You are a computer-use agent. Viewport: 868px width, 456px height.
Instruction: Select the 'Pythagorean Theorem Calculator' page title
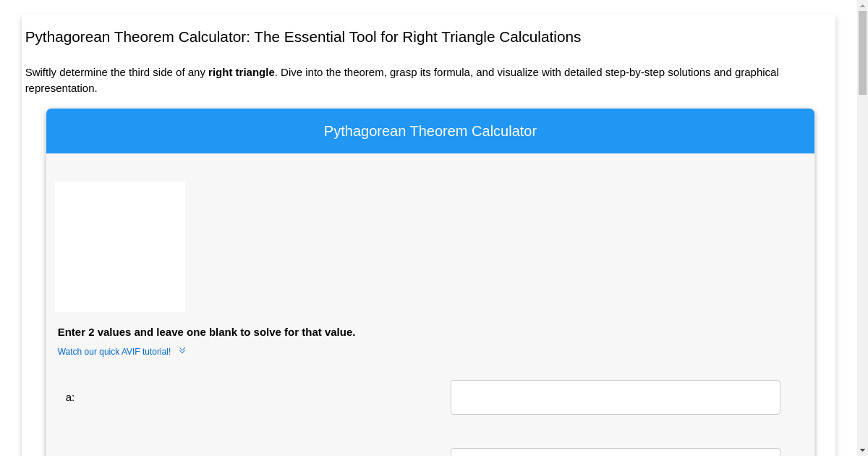point(303,37)
